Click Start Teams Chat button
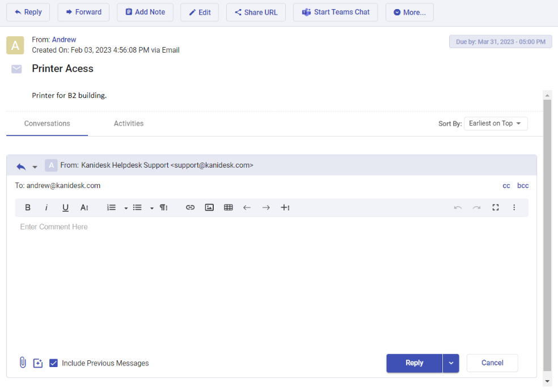The height and width of the screenshot is (392, 558). click(335, 12)
